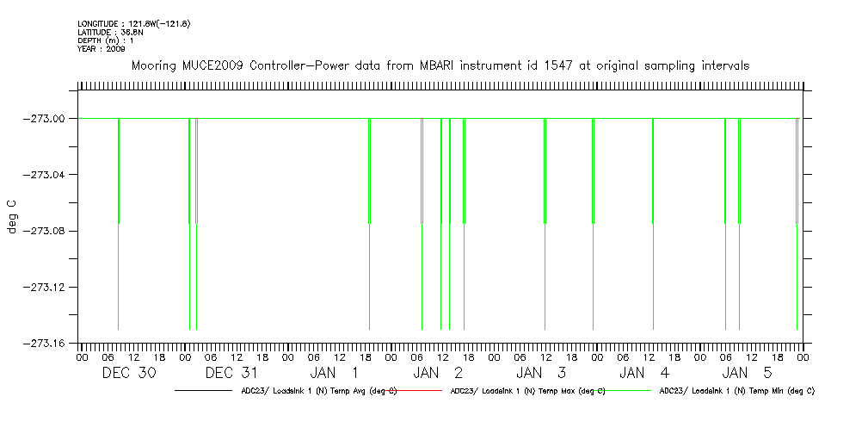
Task: Select the DEC 30 date label
Action: point(129,373)
